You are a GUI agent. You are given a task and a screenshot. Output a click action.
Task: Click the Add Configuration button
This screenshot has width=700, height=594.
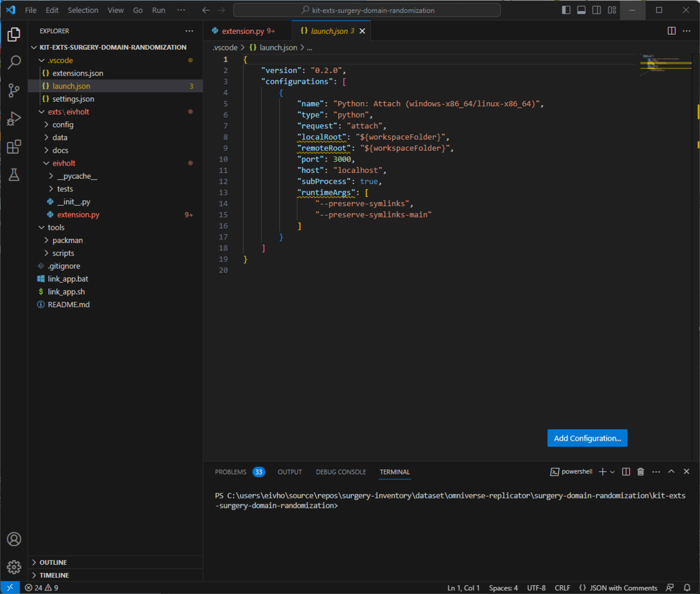pos(587,438)
